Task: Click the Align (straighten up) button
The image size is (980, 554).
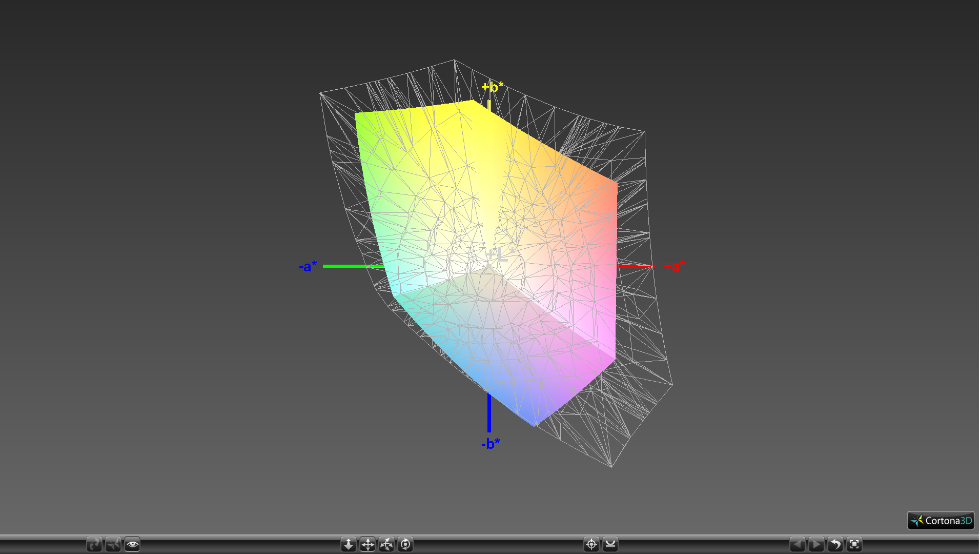Action: click(x=610, y=544)
